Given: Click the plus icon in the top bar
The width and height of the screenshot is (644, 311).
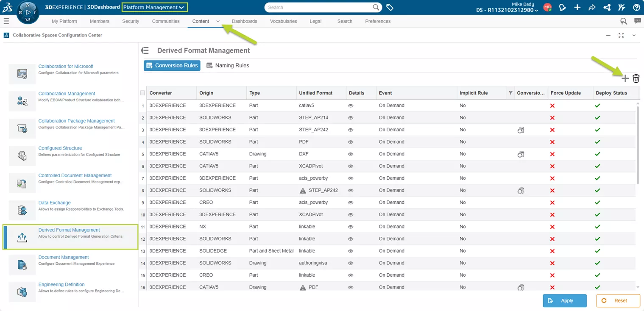Looking at the screenshot, I should (x=577, y=7).
